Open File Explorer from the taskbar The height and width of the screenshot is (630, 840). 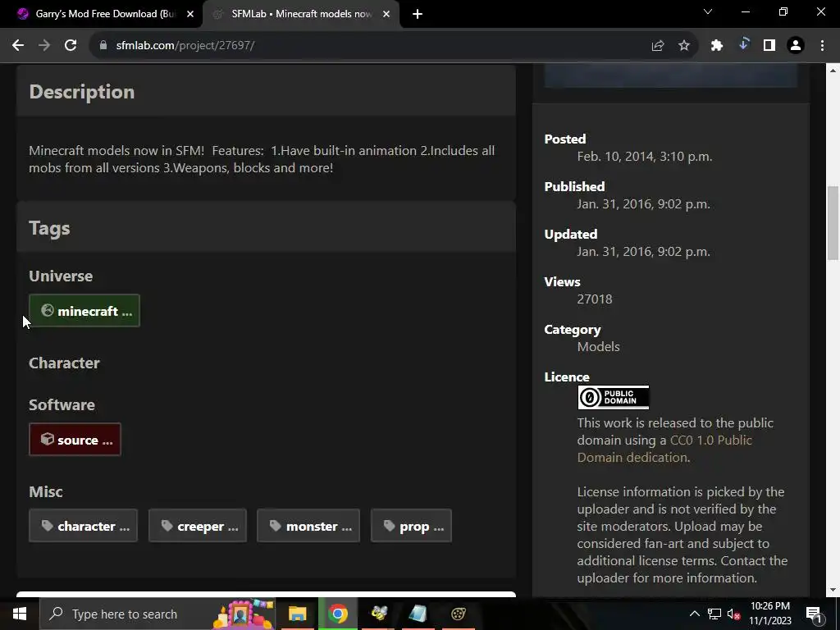point(297,614)
